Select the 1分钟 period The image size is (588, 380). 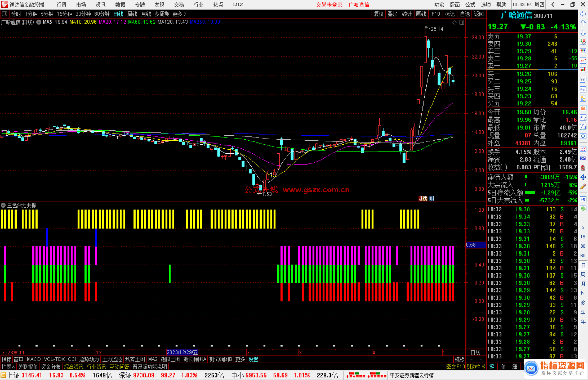(x=31, y=14)
